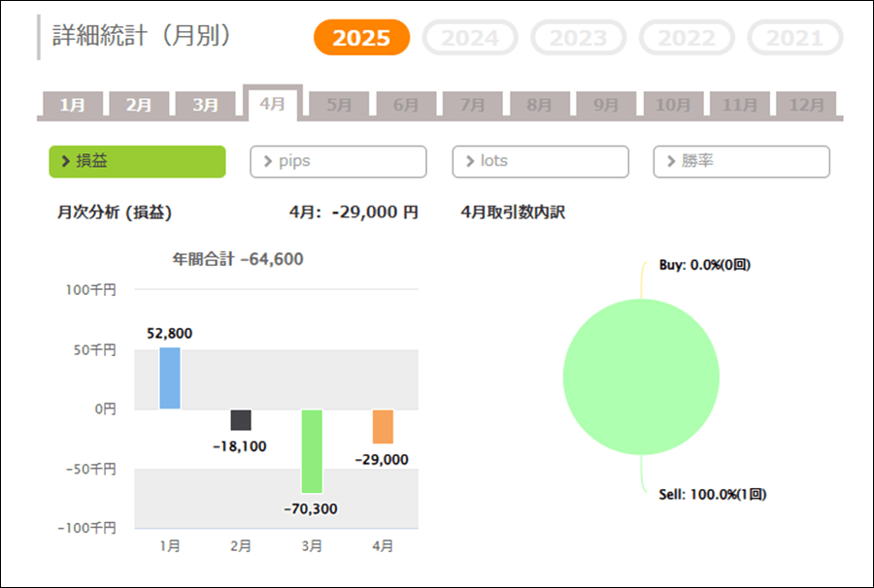This screenshot has width=874, height=588.
Task: Click the Buy: 0.0%(0回) label
Action: [x=705, y=265]
